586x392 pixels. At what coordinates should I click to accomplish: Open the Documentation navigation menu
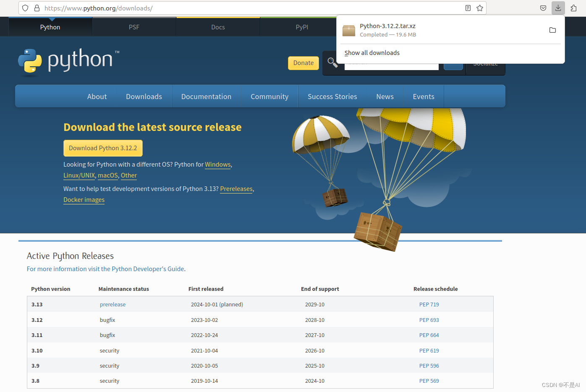(x=206, y=97)
